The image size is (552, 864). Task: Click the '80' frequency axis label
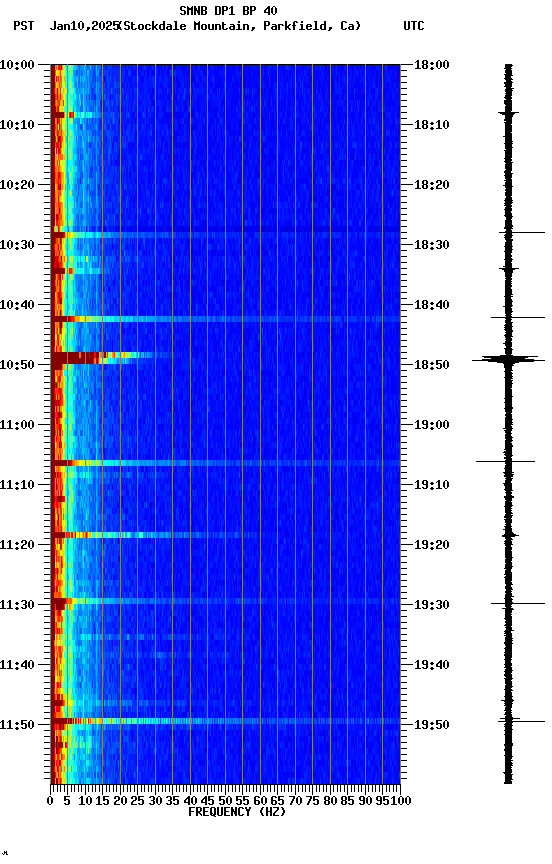click(x=330, y=802)
